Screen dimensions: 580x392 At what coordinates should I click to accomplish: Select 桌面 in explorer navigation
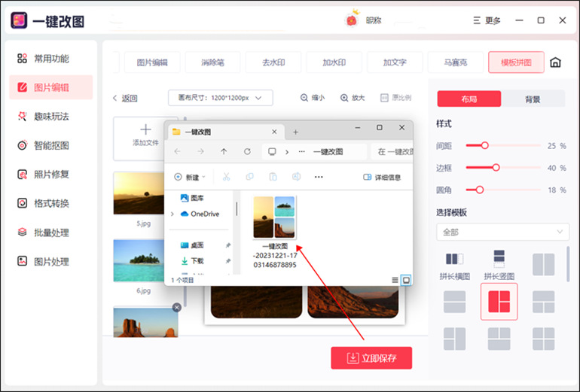click(192, 245)
